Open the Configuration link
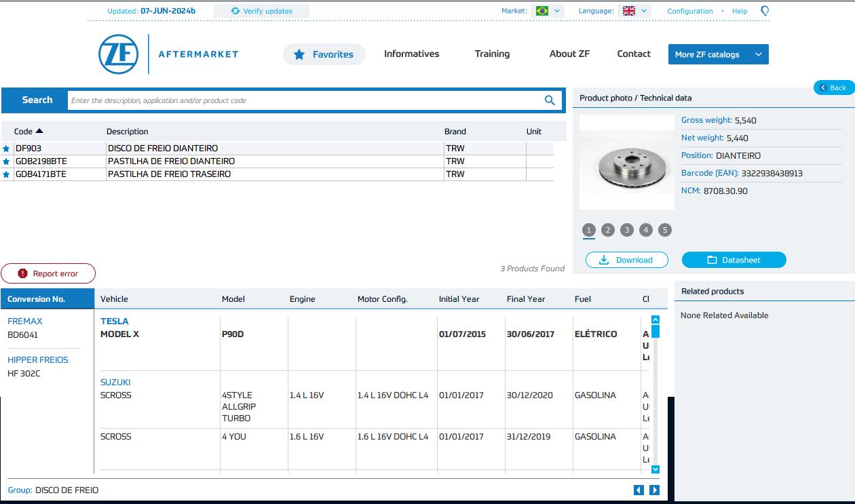This screenshot has width=855, height=504. (690, 11)
